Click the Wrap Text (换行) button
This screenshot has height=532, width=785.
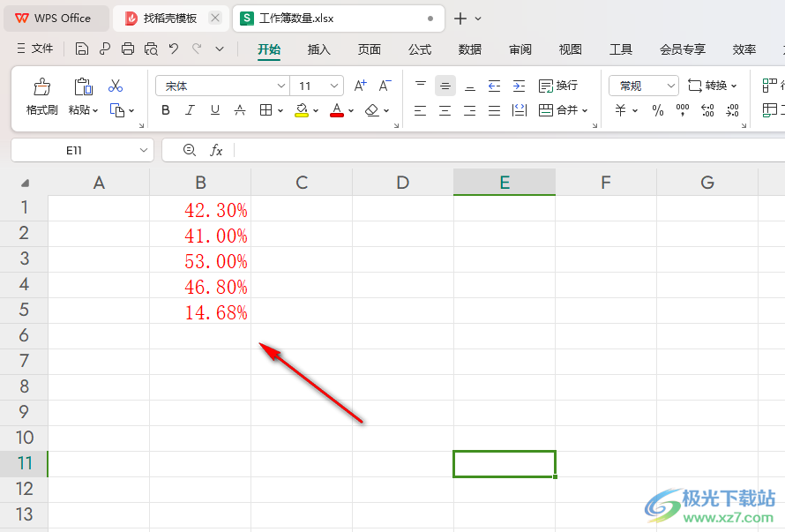558,86
